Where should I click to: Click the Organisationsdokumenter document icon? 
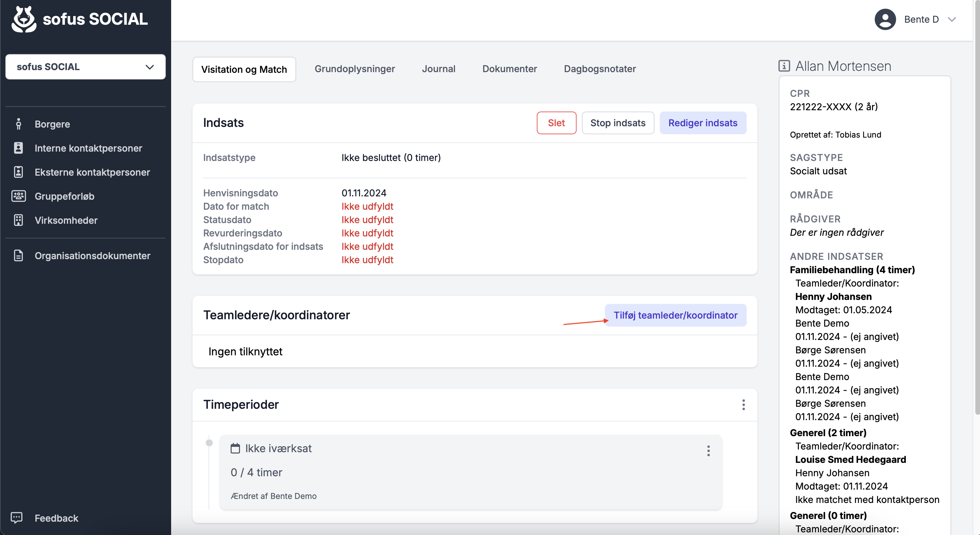click(x=18, y=255)
